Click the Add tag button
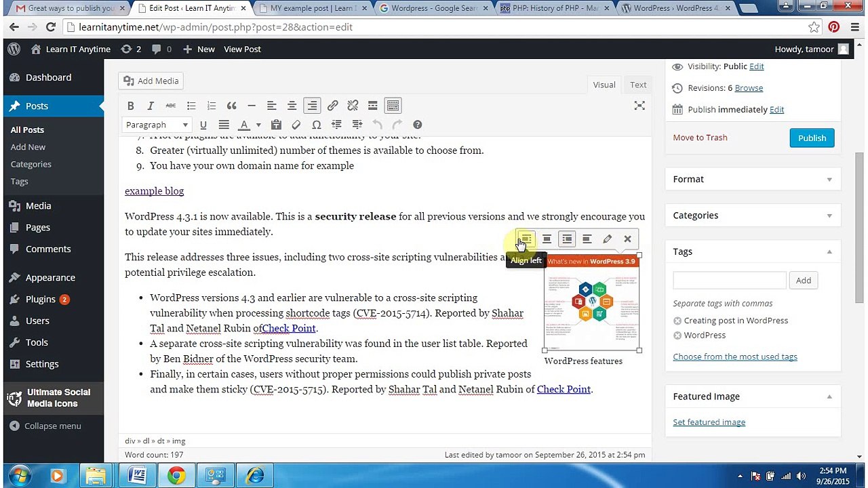 pos(804,281)
